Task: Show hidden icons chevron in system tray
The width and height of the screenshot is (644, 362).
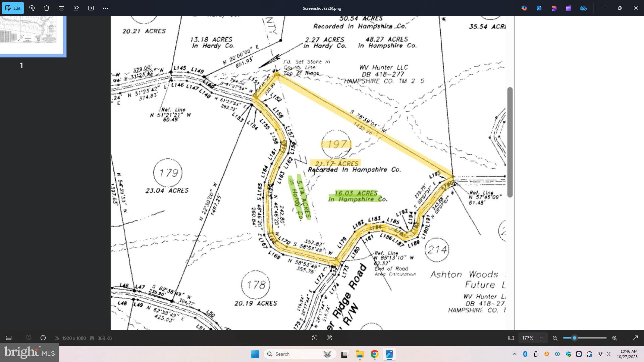Action: pyautogui.click(x=514, y=354)
